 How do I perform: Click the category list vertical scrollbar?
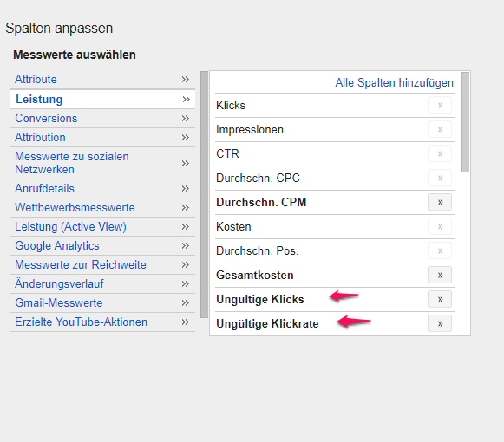pyautogui.click(x=204, y=195)
